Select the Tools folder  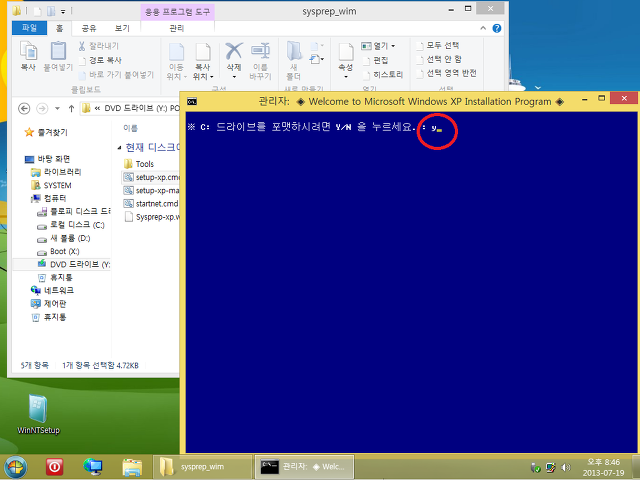coord(139,164)
